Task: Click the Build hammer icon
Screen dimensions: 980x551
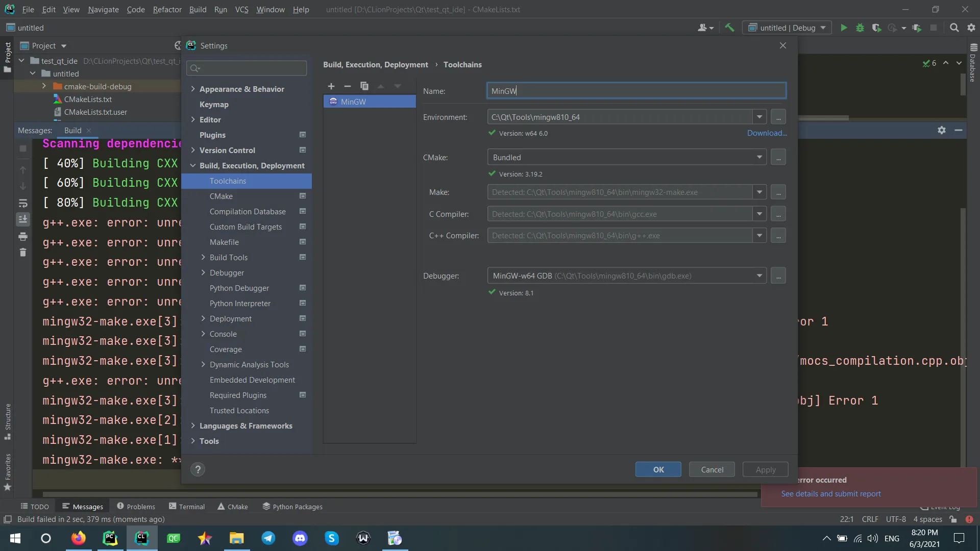Action: [729, 28]
